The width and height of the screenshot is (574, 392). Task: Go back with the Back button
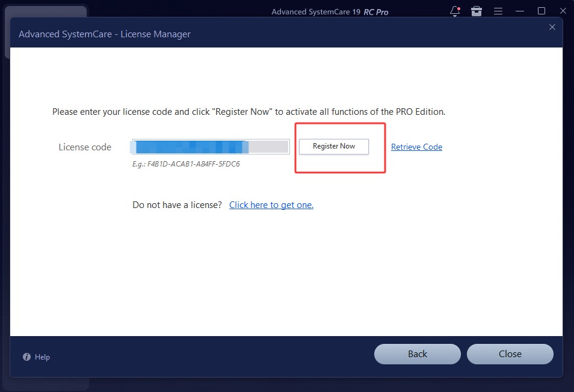(418, 354)
